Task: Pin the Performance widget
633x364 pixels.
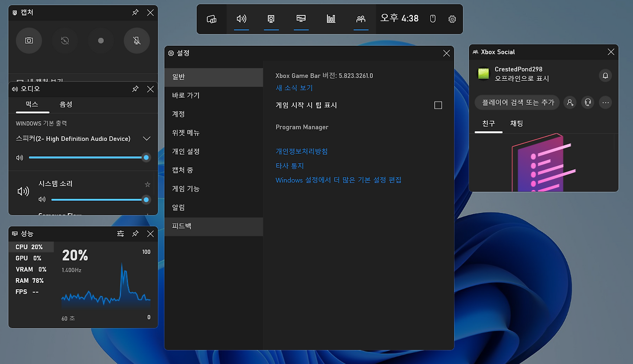Action: point(136,233)
